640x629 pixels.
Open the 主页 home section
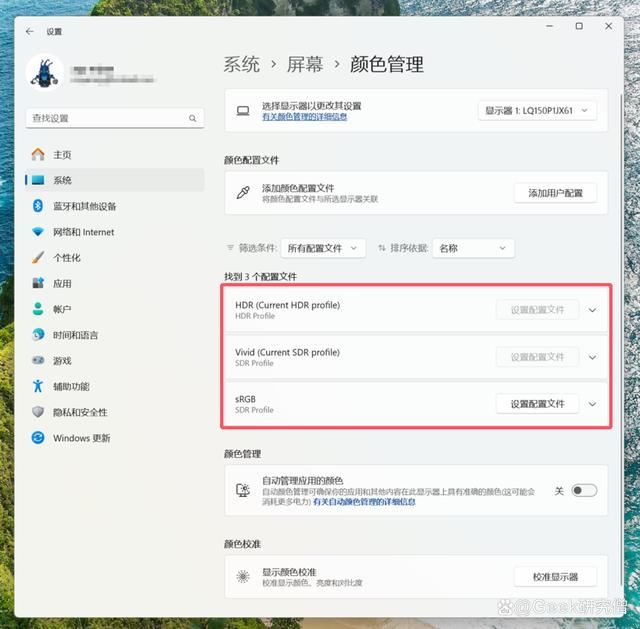click(x=62, y=155)
